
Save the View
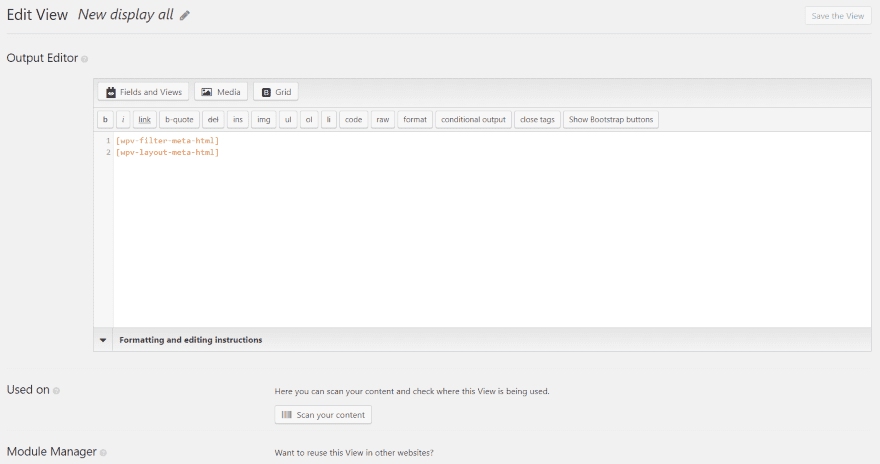pos(837,16)
